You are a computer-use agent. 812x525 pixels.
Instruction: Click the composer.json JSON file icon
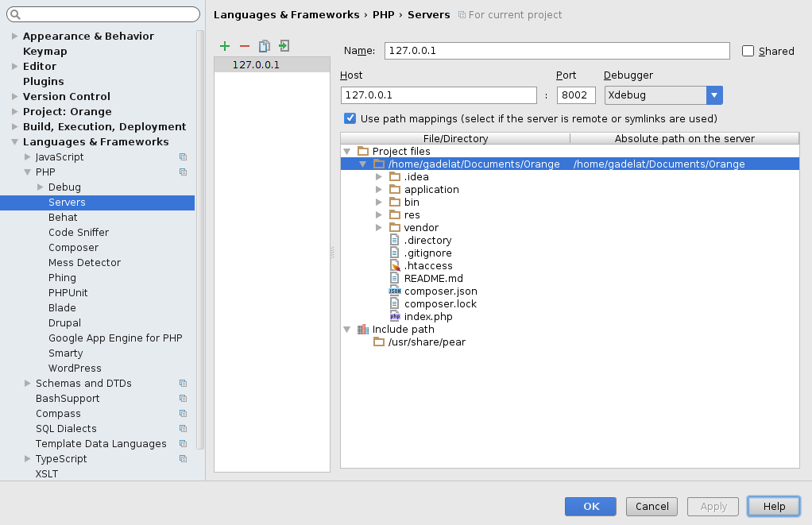395,291
